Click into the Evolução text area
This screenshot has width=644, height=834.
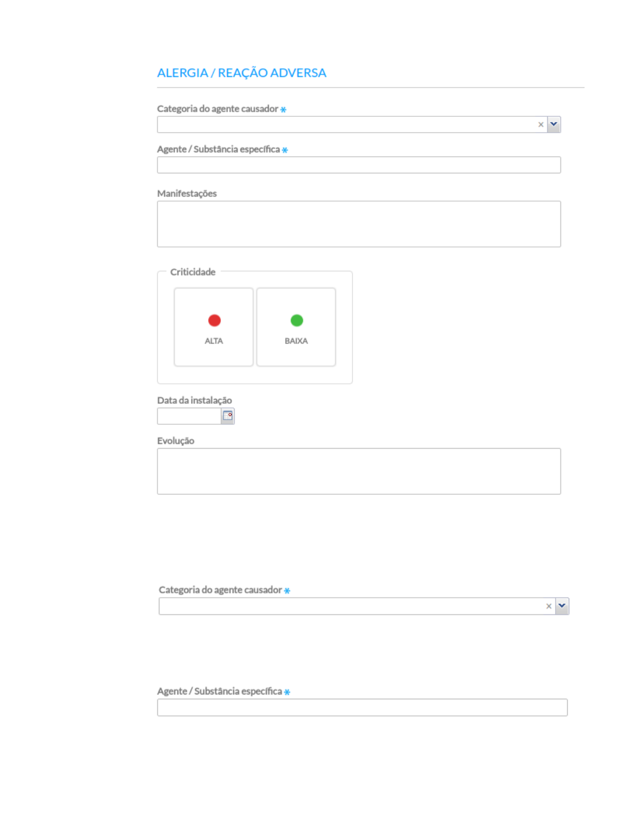pyautogui.click(x=358, y=471)
